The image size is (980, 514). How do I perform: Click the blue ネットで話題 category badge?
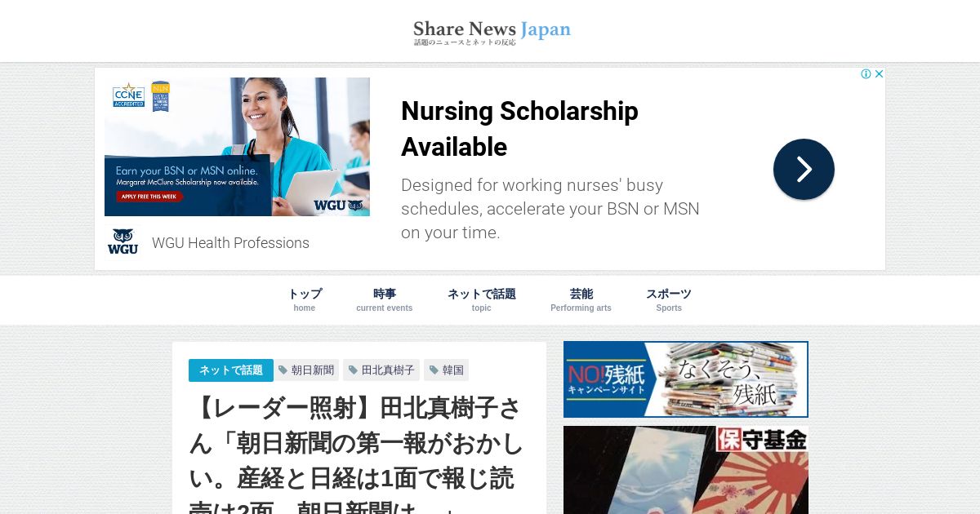click(x=231, y=370)
